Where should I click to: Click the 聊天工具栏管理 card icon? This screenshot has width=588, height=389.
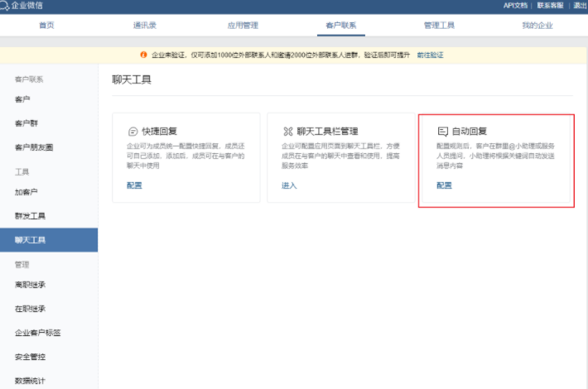pos(288,132)
